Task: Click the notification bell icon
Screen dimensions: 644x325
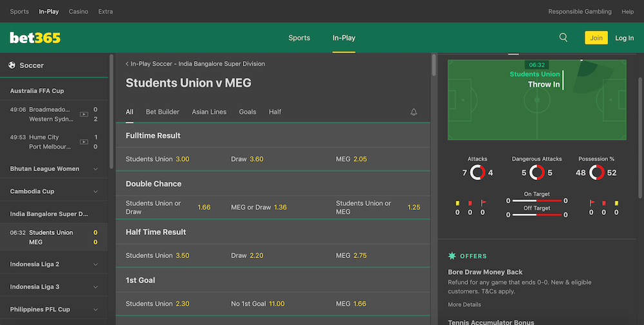Action: pyautogui.click(x=413, y=112)
